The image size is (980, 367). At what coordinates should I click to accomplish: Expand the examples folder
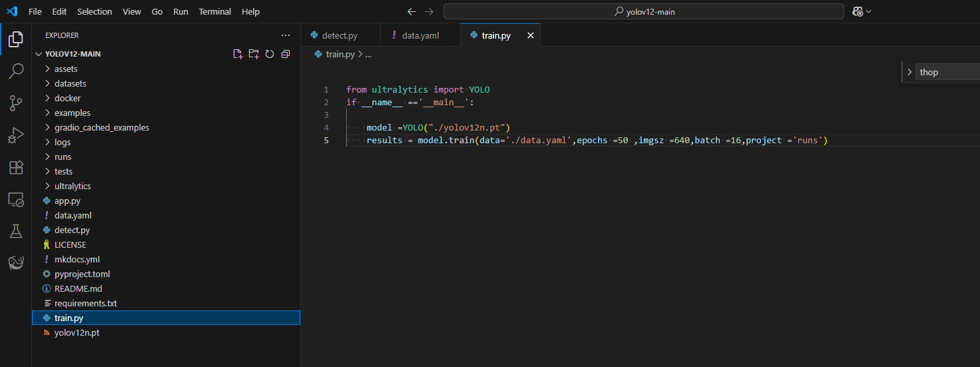(x=166, y=113)
